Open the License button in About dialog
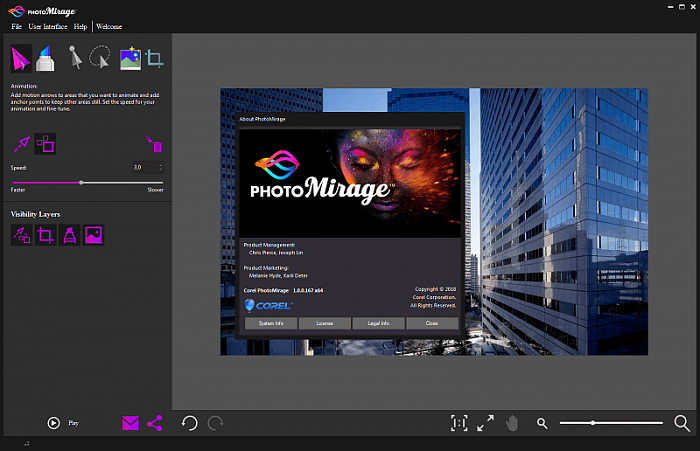The height and width of the screenshot is (451, 700). 325,323
